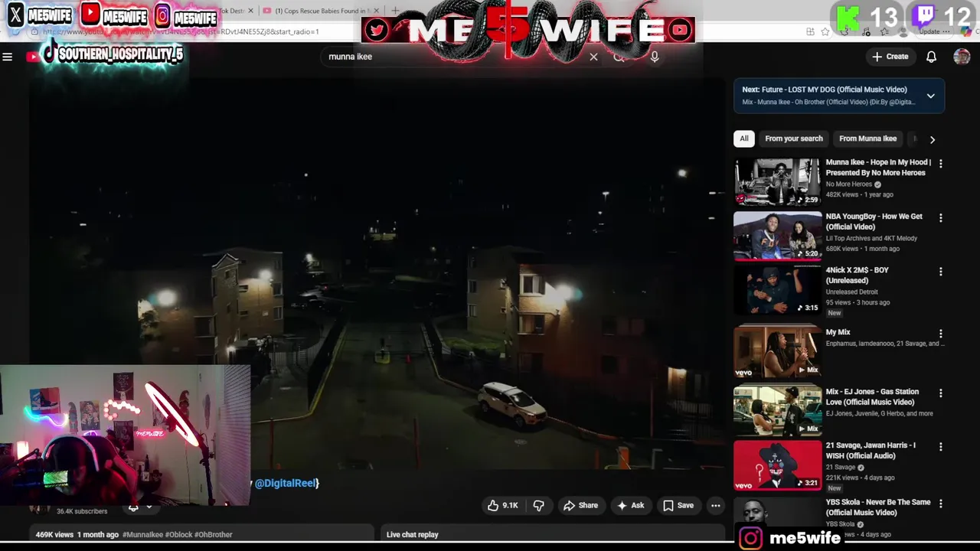Open options menu for 'My Mix'
The width and height of the screenshot is (980, 551).
pos(940,334)
